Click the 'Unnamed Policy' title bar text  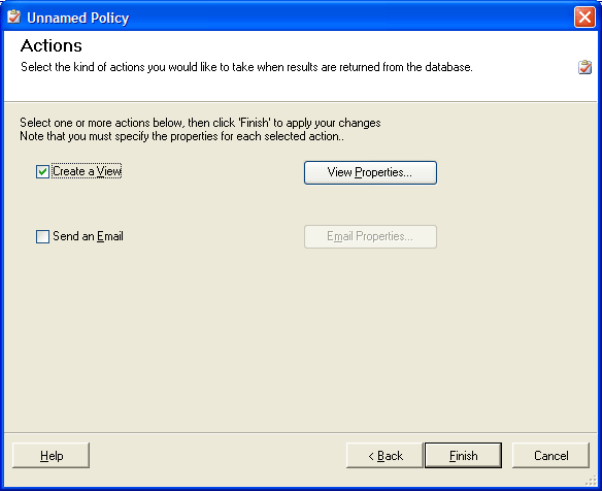(78, 18)
